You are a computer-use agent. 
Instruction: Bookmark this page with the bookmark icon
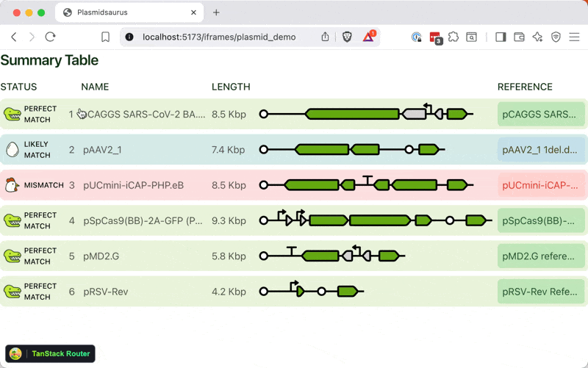point(106,37)
